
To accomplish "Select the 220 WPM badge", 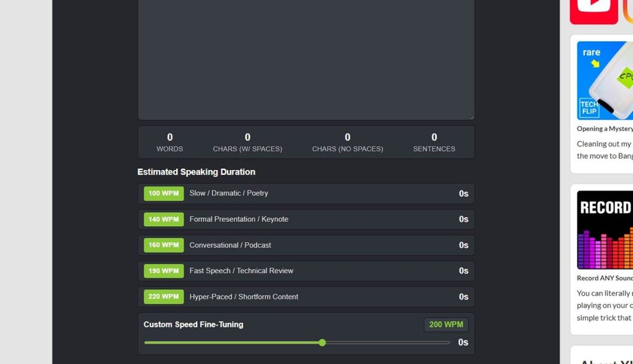I will pos(163,297).
